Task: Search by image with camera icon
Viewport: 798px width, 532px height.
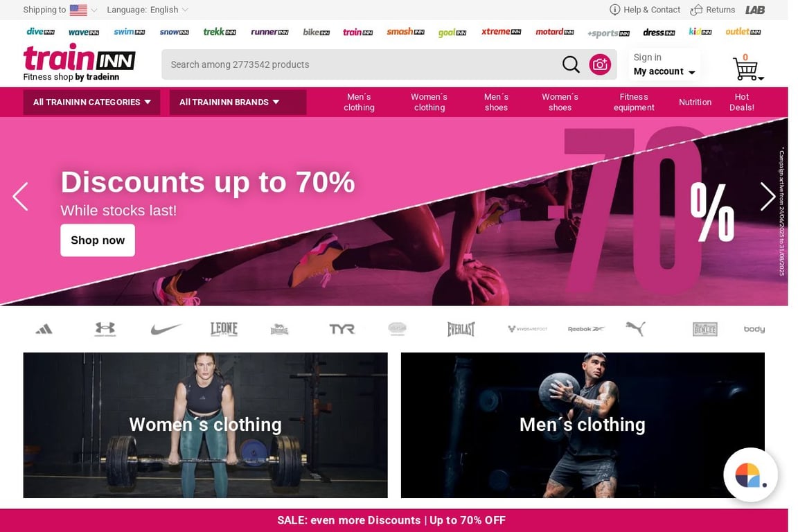Action: click(x=600, y=64)
